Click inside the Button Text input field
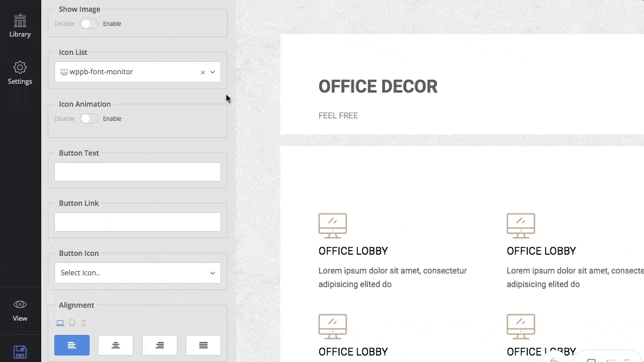The height and width of the screenshot is (362, 644). [137, 172]
